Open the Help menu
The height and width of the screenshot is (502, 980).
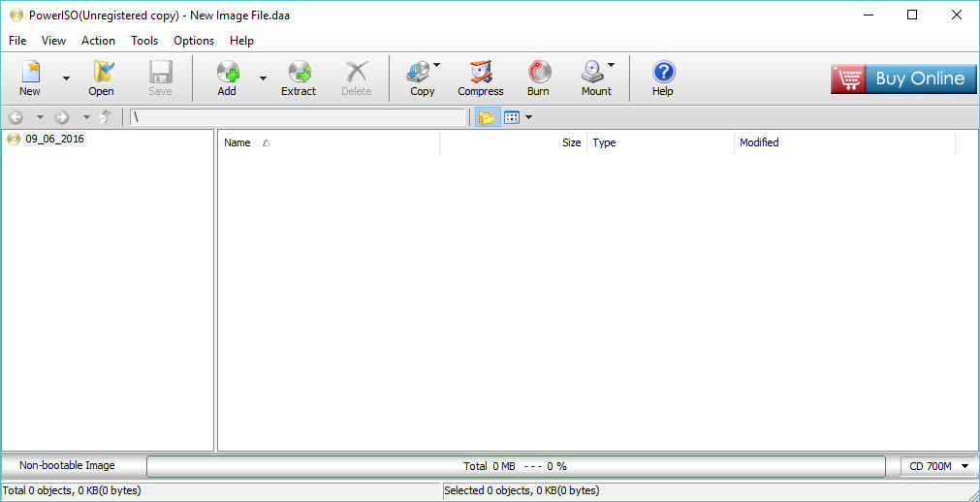click(x=241, y=41)
